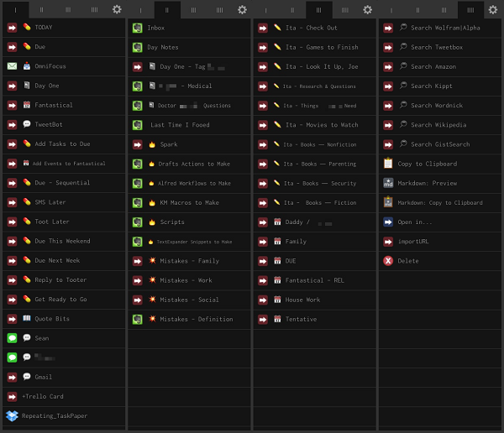Select Ita - Books — Security
The height and width of the screenshot is (433, 504).
(315, 184)
